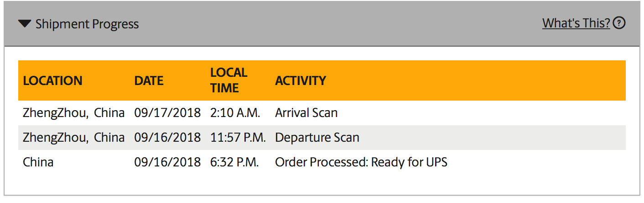Click the 09/16/2018 date in the Departure Scan row
The height and width of the screenshot is (203, 644).
pyautogui.click(x=167, y=138)
